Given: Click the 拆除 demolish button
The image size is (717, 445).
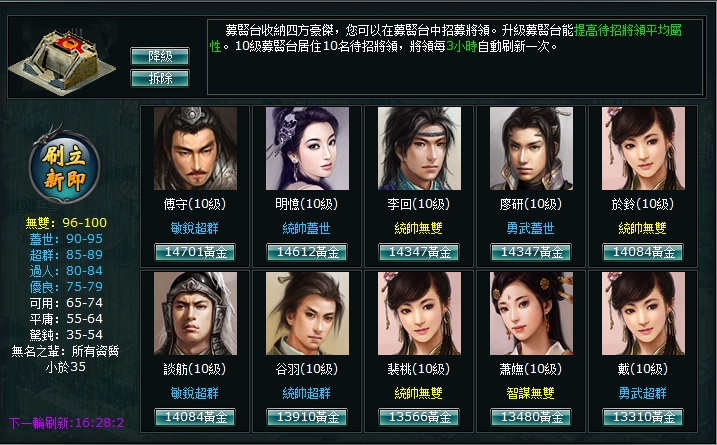Looking at the screenshot, I should pos(160,78).
